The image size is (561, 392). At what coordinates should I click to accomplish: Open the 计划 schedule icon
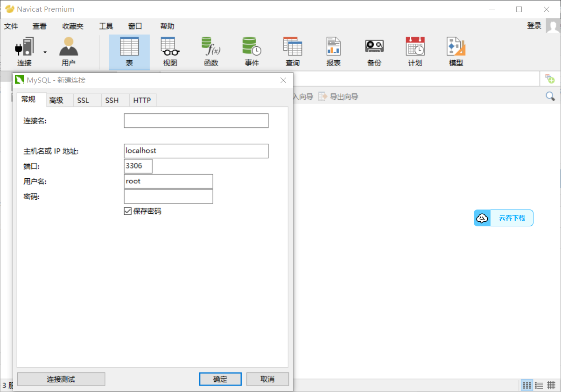(415, 47)
